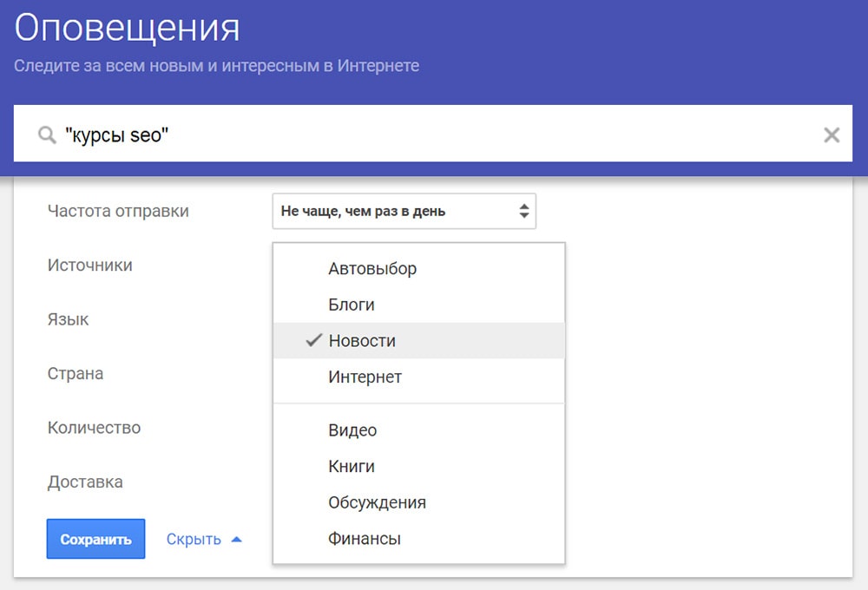The image size is (868, 590).
Task: Select the Интернет source option
Action: click(x=365, y=377)
